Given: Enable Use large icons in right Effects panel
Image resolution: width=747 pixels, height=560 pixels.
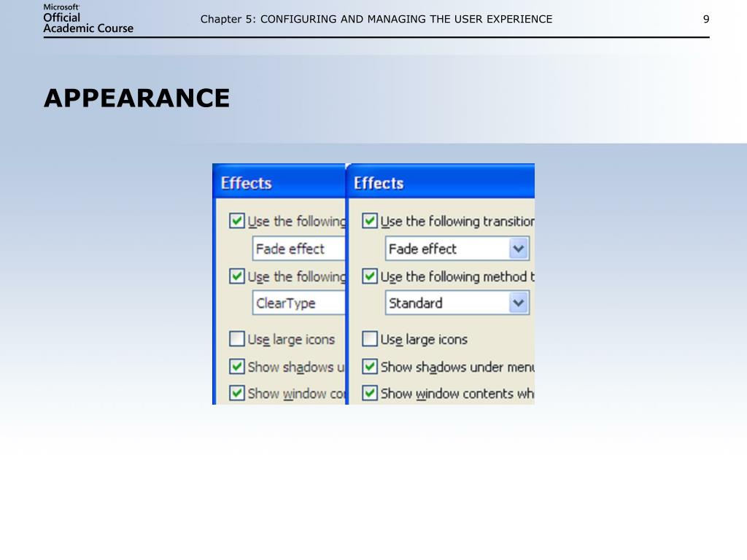Looking at the screenshot, I should click(x=370, y=339).
